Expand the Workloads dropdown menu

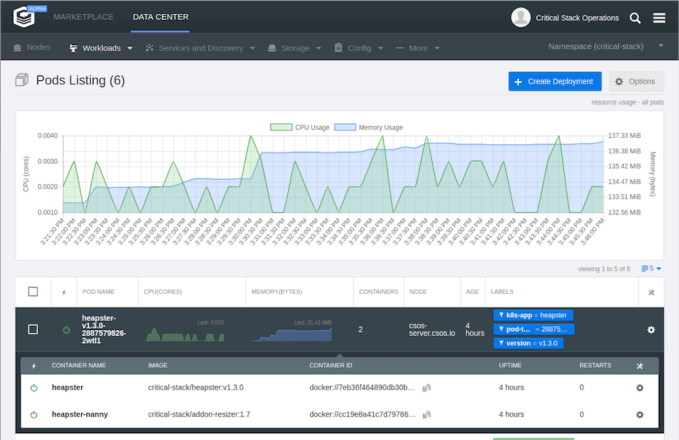(104, 47)
